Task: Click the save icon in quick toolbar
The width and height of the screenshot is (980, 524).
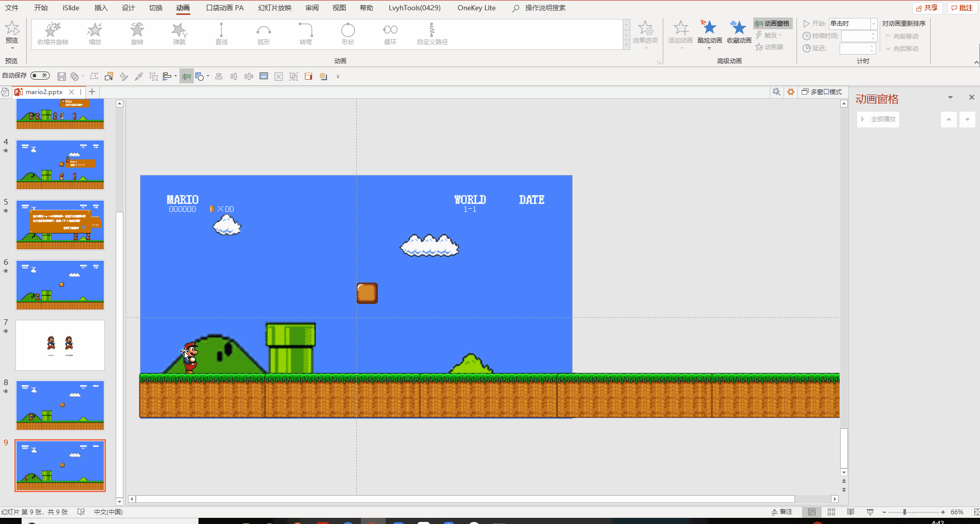Action: [x=61, y=77]
